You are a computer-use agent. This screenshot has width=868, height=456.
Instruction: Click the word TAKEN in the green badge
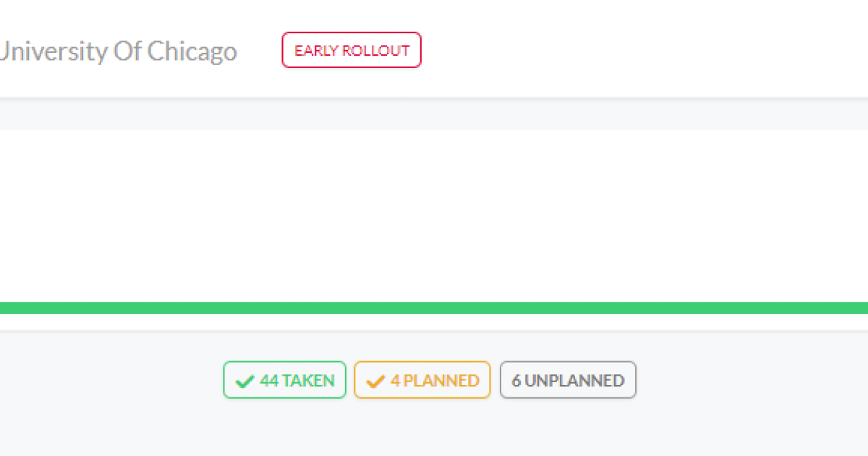(x=308, y=380)
